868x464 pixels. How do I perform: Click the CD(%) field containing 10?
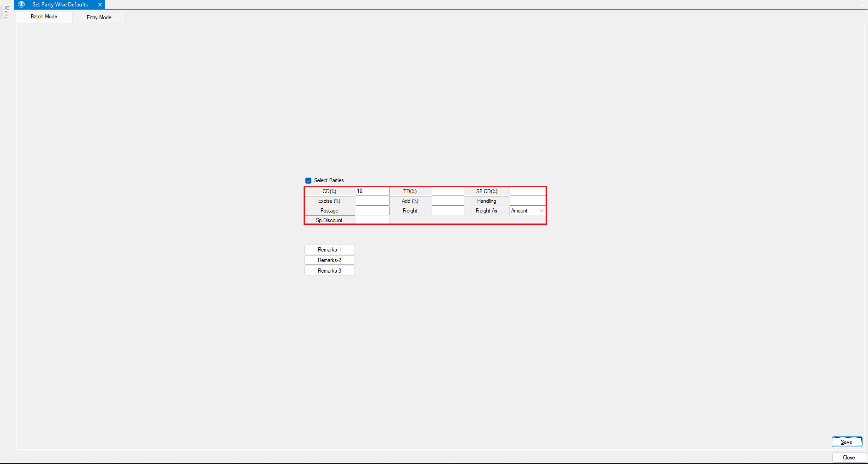pyautogui.click(x=372, y=191)
